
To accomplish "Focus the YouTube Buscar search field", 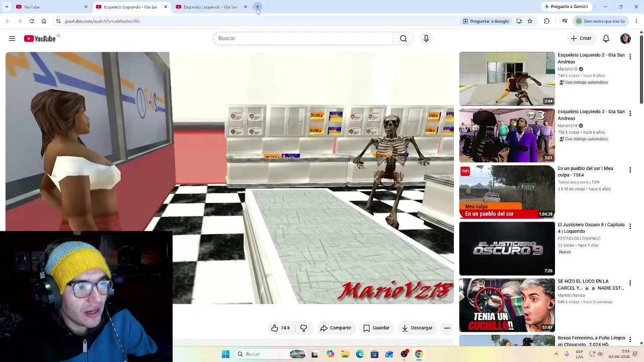I will (x=303, y=38).
